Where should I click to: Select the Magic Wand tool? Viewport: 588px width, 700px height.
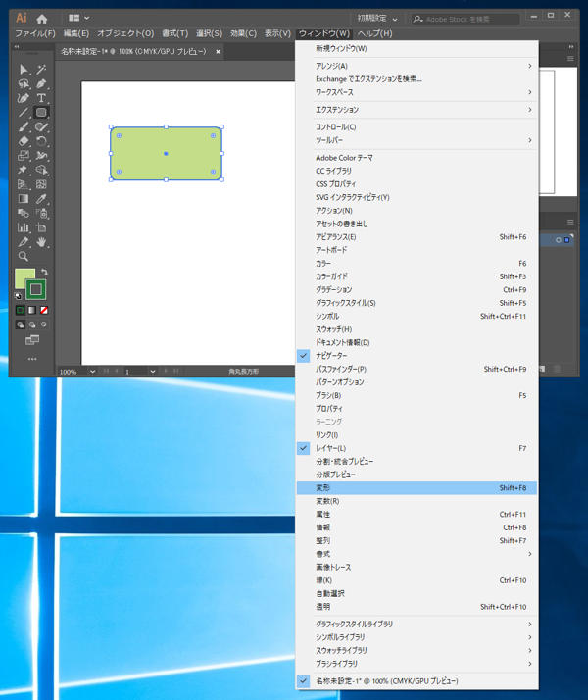tap(41, 70)
